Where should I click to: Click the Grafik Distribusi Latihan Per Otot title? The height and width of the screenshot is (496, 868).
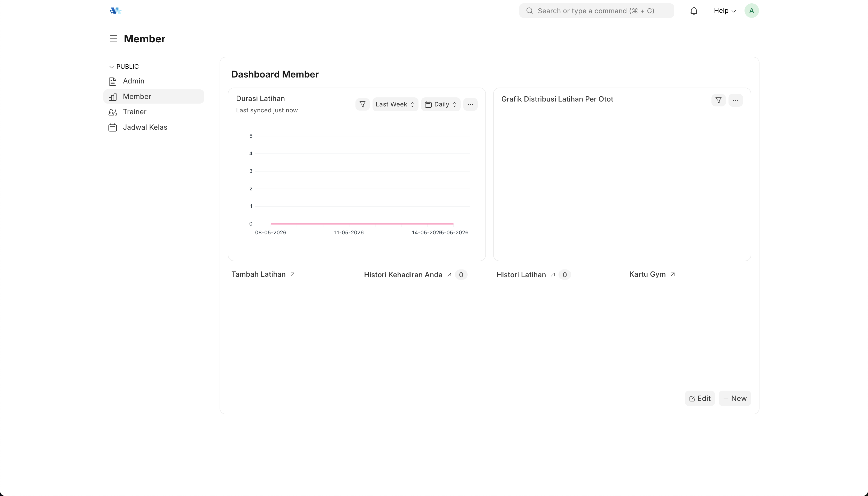[x=557, y=99]
